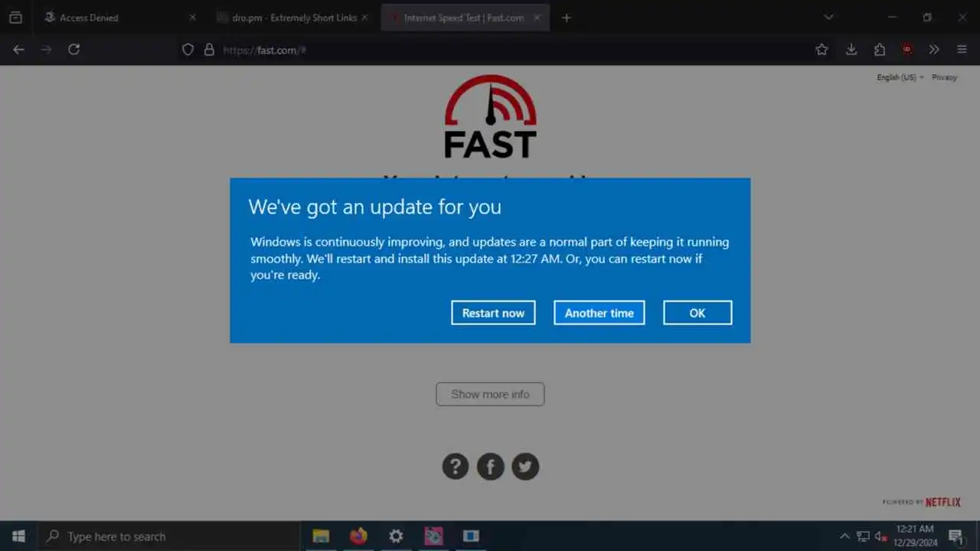Open File Explorer from the taskbar
Image resolution: width=980 pixels, height=551 pixels.
[x=321, y=536]
